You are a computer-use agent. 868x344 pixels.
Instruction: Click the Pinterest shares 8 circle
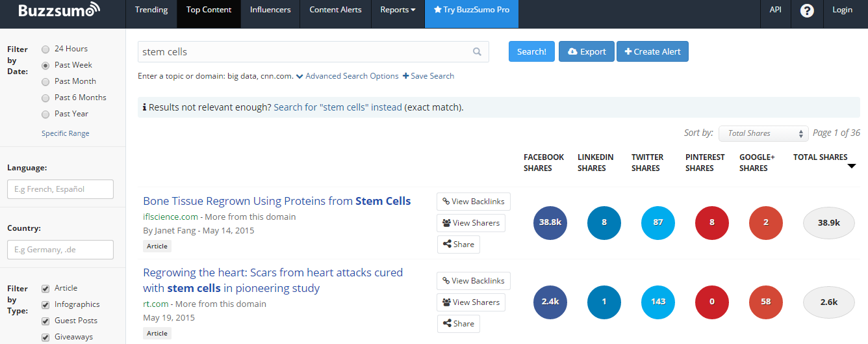pyautogui.click(x=712, y=222)
